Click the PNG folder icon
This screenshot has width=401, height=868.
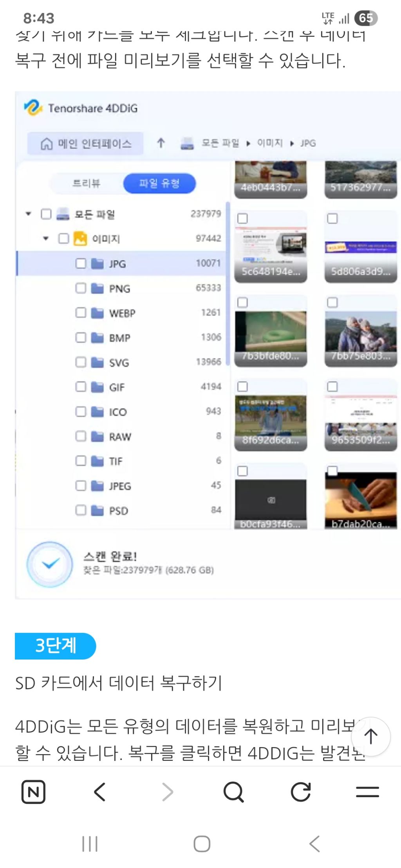(97, 288)
